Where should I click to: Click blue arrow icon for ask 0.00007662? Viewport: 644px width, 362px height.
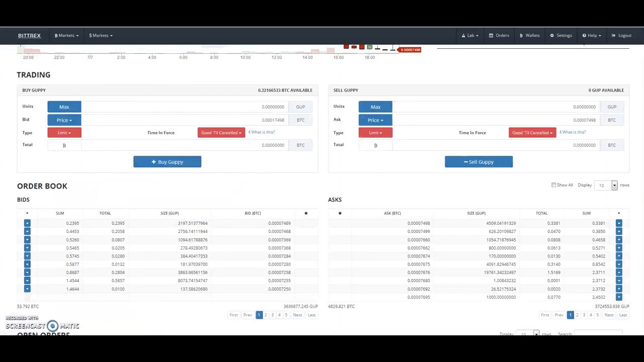[x=619, y=248]
